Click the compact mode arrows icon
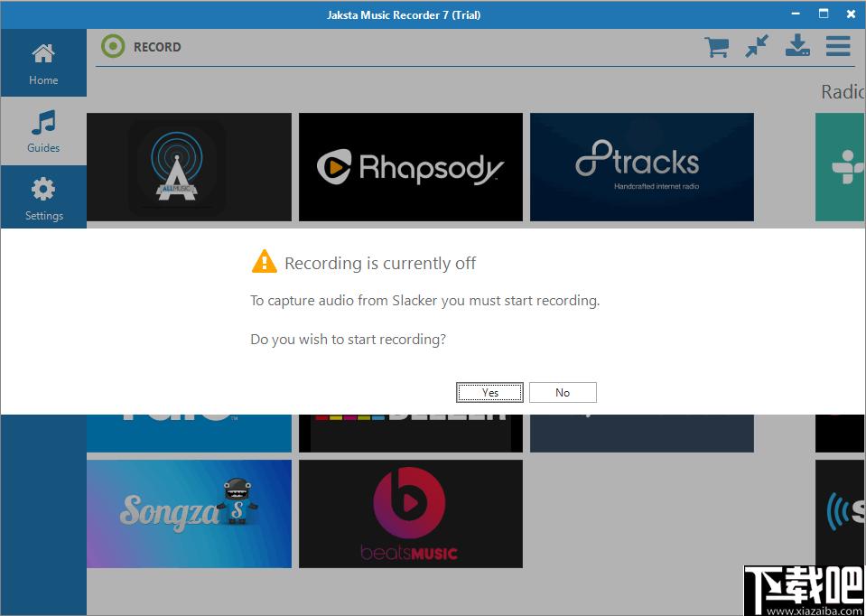The width and height of the screenshot is (866, 616). [757, 46]
